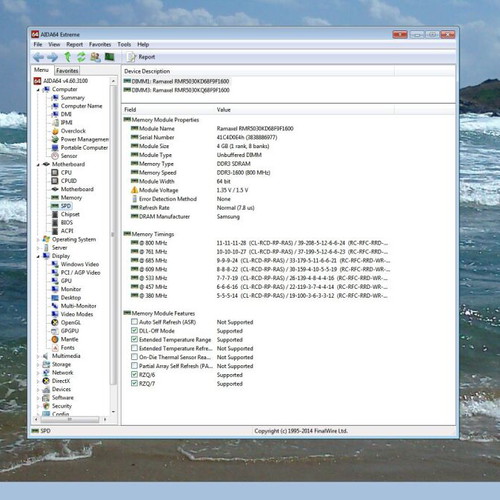Viewport: 500px width, 500px height.
Task: Click the Field column header
Action: tap(168, 110)
